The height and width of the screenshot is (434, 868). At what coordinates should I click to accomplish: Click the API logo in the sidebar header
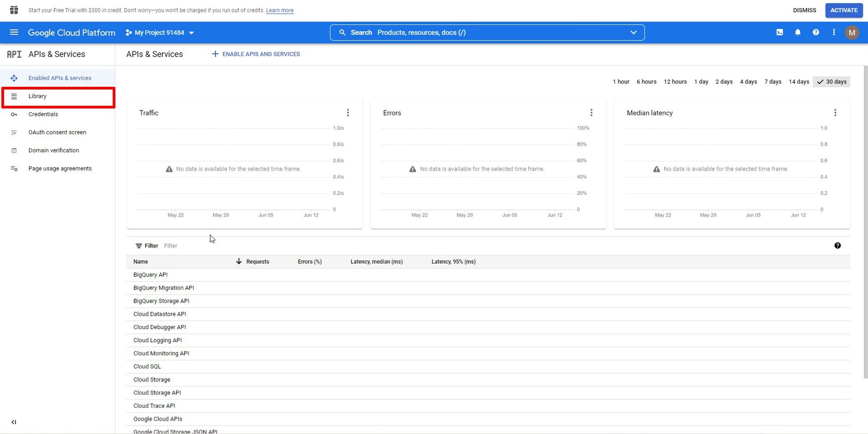(x=14, y=54)
